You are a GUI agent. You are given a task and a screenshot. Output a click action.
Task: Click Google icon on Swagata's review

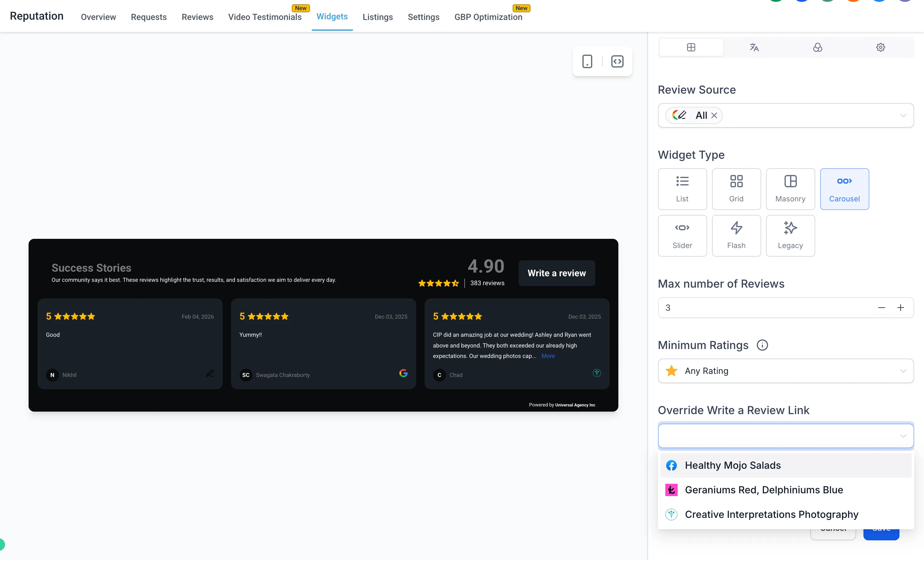(403, 373)
